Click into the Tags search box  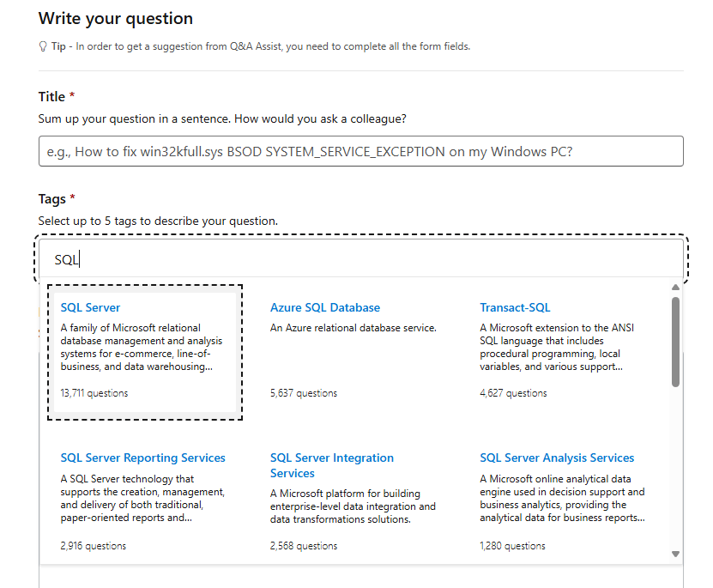point(360,259)
